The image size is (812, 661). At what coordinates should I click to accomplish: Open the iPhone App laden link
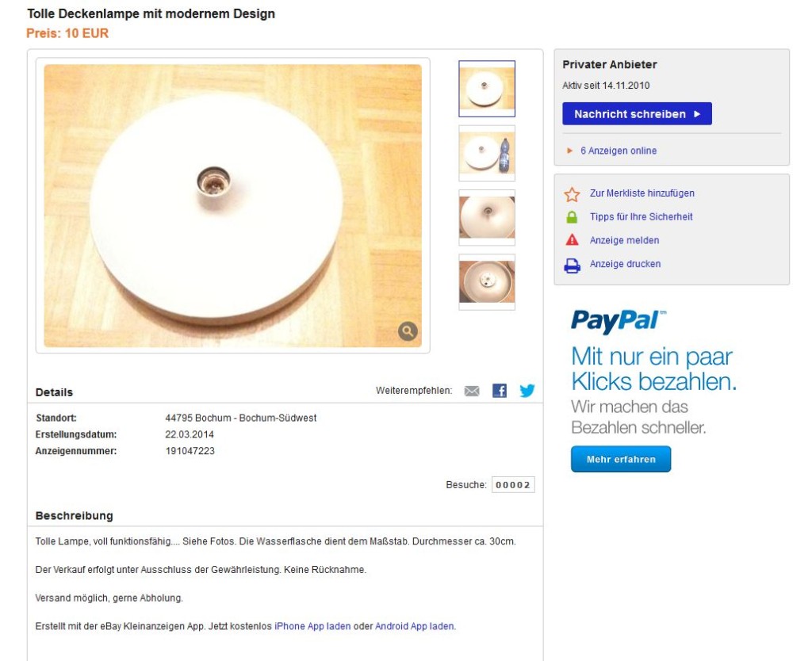[x=312, y=626]
